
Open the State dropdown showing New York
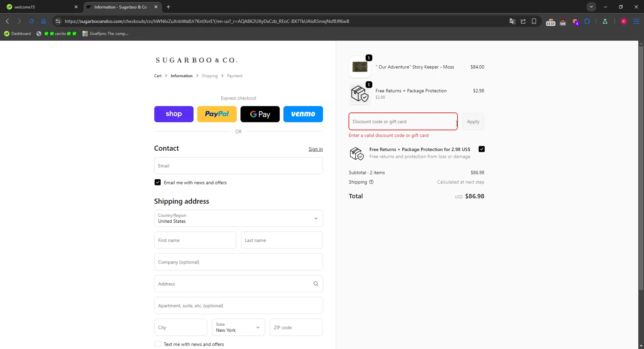pyautogui.click(x=238, y=328)
